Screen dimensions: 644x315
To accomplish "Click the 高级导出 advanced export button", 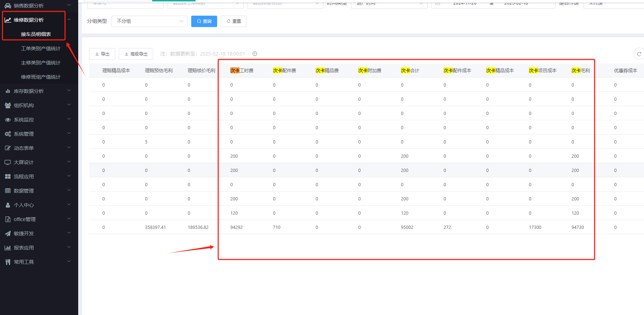I will [x=136, y=54].
